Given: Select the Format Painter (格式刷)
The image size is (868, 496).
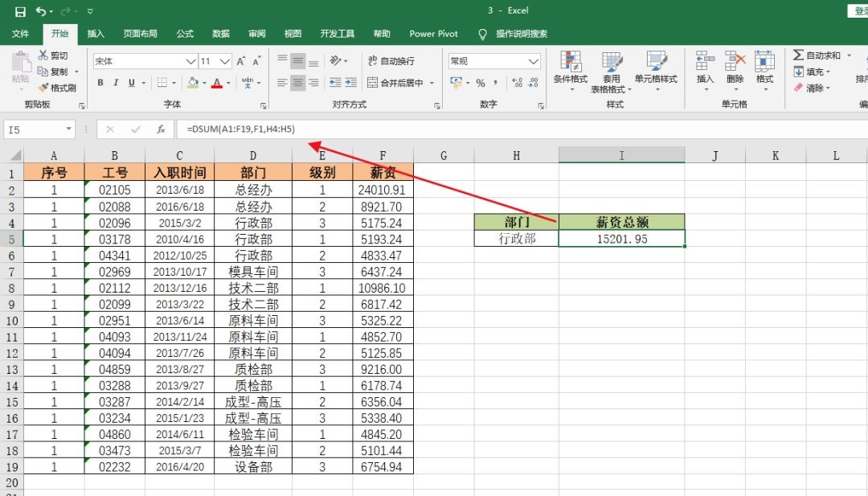Looking at the screenshot, I should coord(57,88).
